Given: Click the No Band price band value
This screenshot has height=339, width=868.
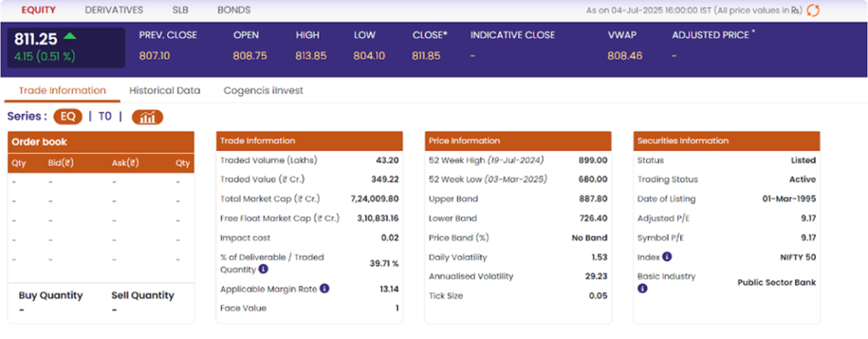Looking at the screenshot, I should (590, 238).
